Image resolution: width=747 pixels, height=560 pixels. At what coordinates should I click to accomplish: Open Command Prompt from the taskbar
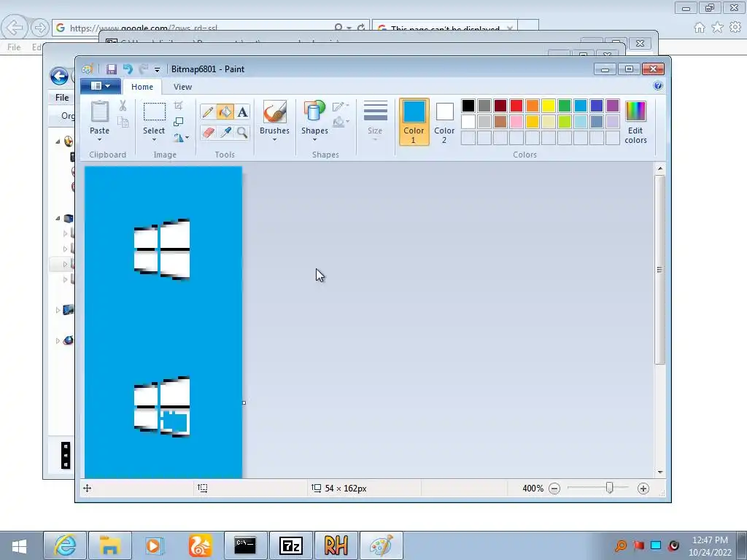click(245, 545)
